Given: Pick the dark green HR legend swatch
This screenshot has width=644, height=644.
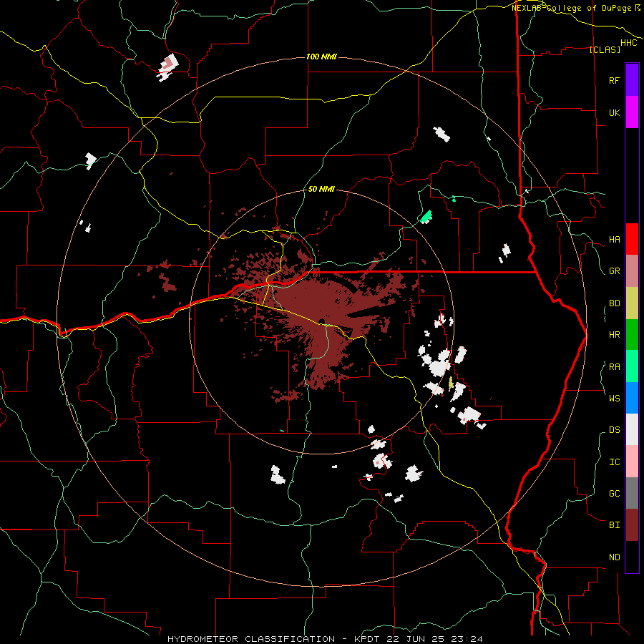Looking at the screenshot, I should coord(632,335).
